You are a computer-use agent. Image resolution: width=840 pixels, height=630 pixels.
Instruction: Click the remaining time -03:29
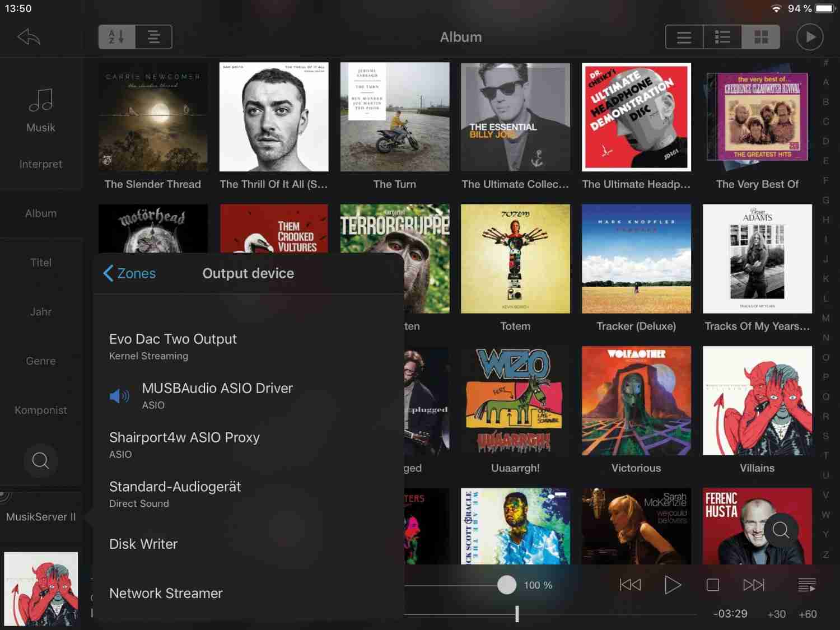click(x=730, y=614)
